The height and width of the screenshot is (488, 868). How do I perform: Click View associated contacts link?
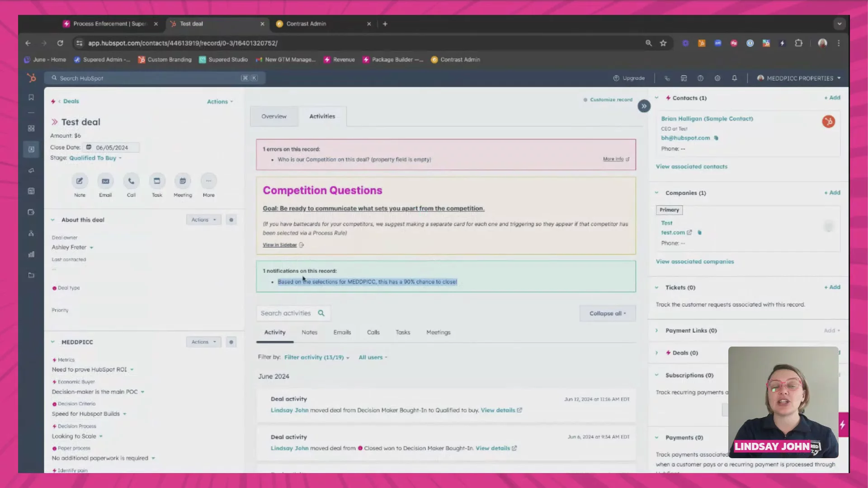pos(692,167)
